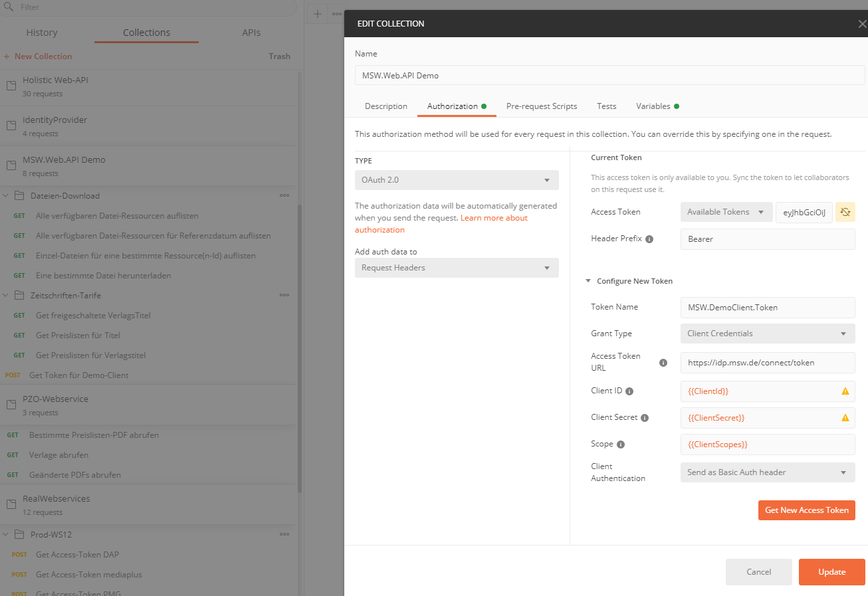This screenshot has width=868, height=596.
Task: Click the Update button
Action: tap(831, 572)
